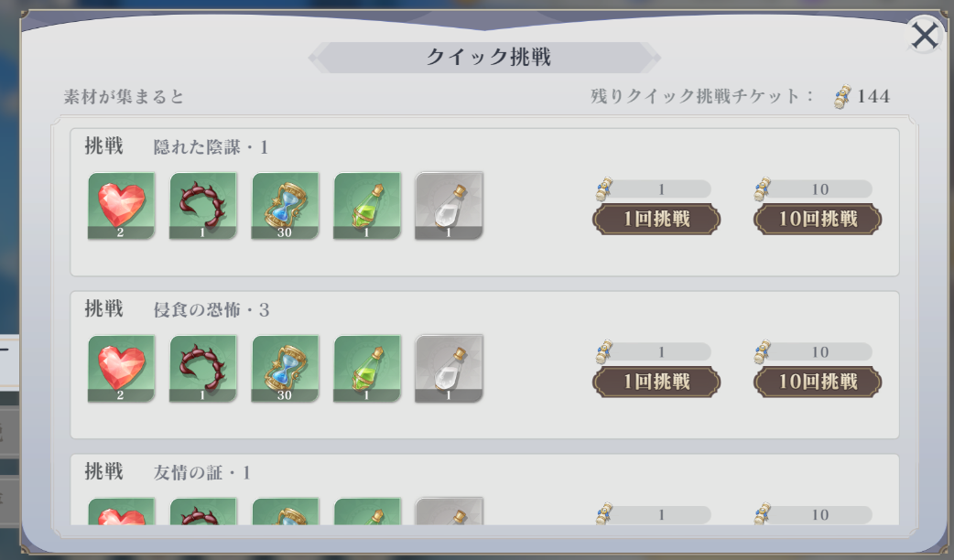Click red heart gem in 友情の証・1 row
Viewport: 954px width, 560px height.
click(x=121, y=512)
